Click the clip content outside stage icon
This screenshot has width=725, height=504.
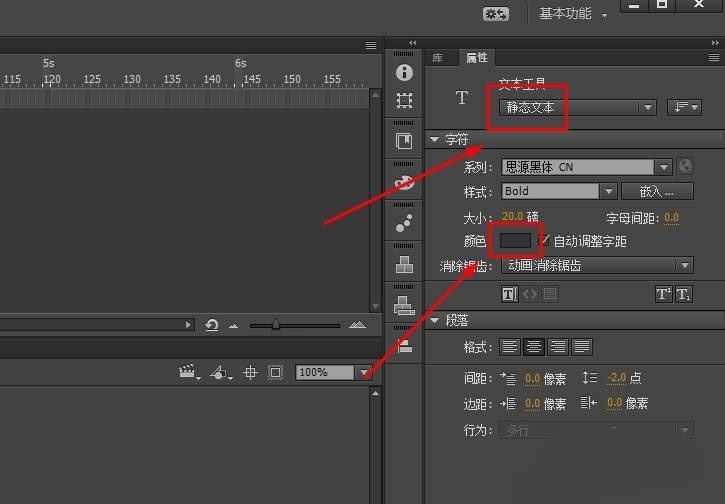pos(275,372)
